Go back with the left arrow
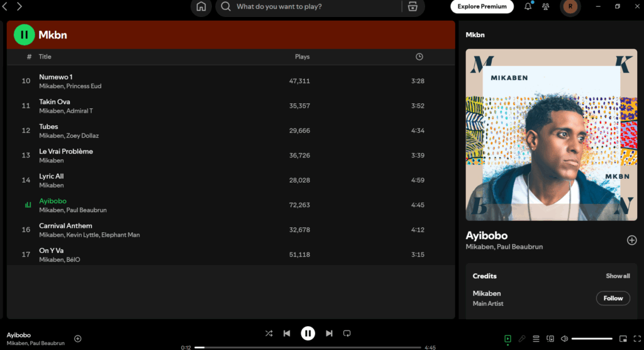The height and width of the screenshot is (350, 644). (5, 6)
